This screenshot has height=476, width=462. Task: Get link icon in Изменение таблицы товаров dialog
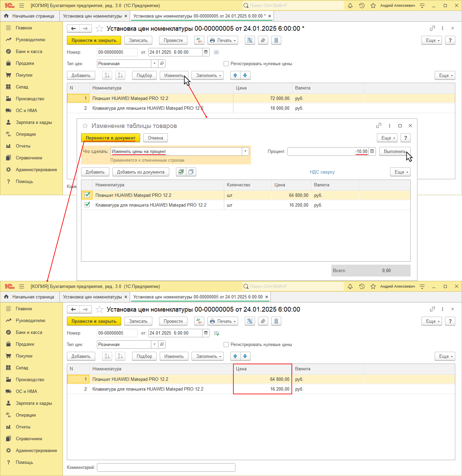pyautogui.click(x=379, y=126)
